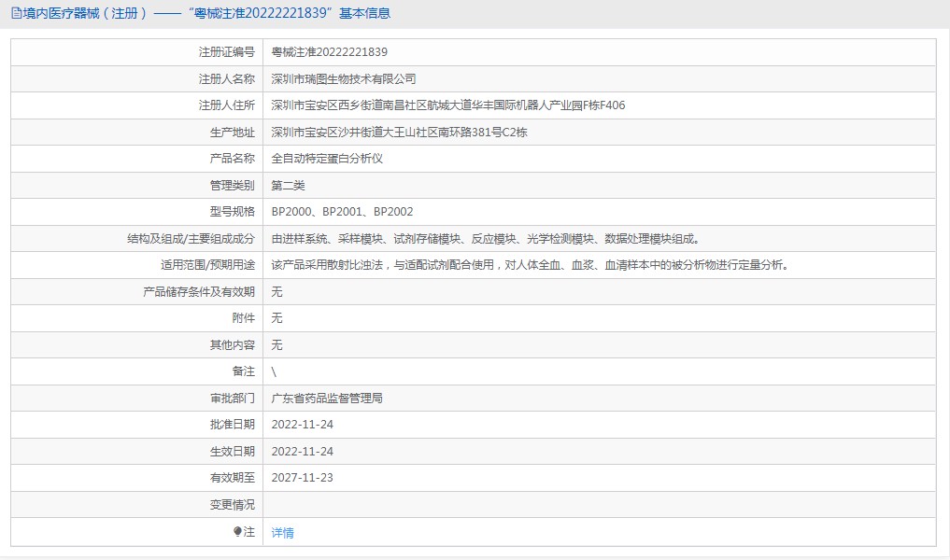Screen dimensions: 950x560
Task: Click the lightbulb icon beside 注
Action: tap(237, 532)
